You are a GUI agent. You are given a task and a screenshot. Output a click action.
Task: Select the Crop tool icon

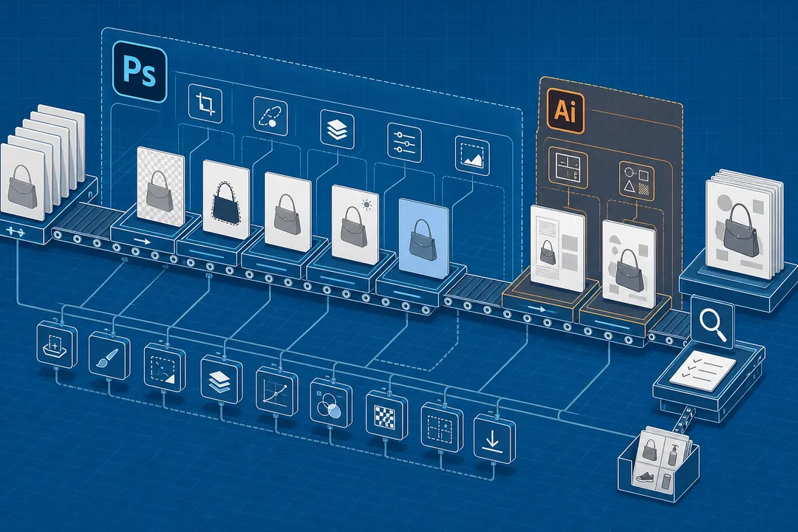[x=205, y=103]
